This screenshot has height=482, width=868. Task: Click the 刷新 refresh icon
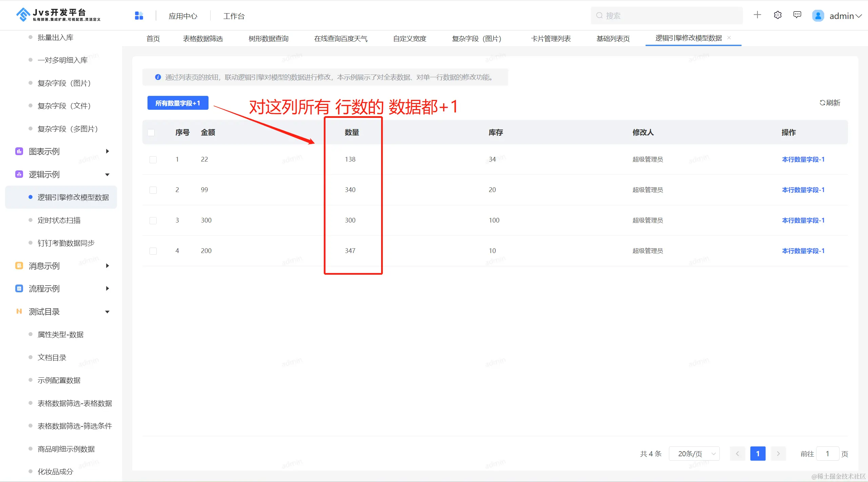pyautogui.click(x=822, y=103)
